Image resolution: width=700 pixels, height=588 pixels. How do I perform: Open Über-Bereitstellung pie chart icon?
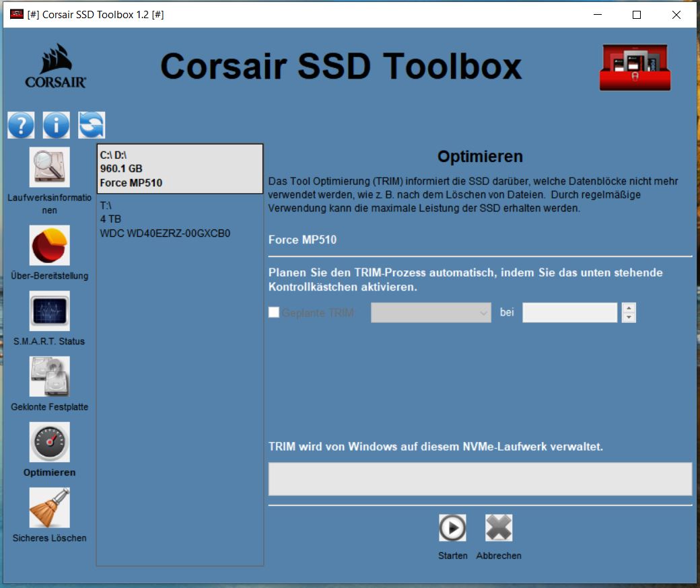pos(50,245)
